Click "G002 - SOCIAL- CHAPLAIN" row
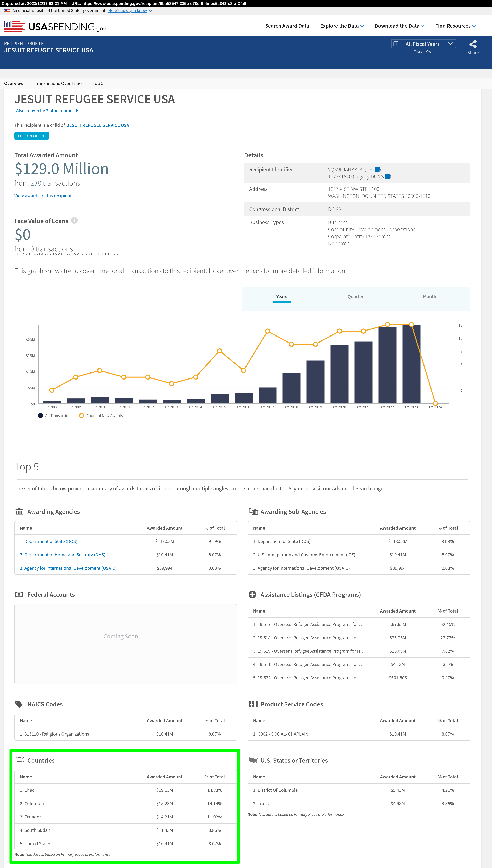492x868 pixels. [359, 734]
